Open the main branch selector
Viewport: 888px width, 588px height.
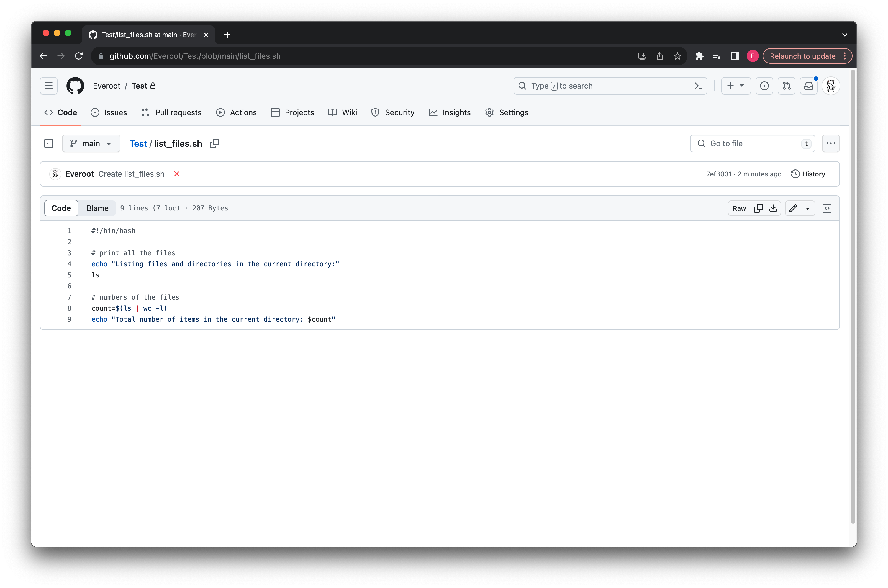(x=91, y=143)
